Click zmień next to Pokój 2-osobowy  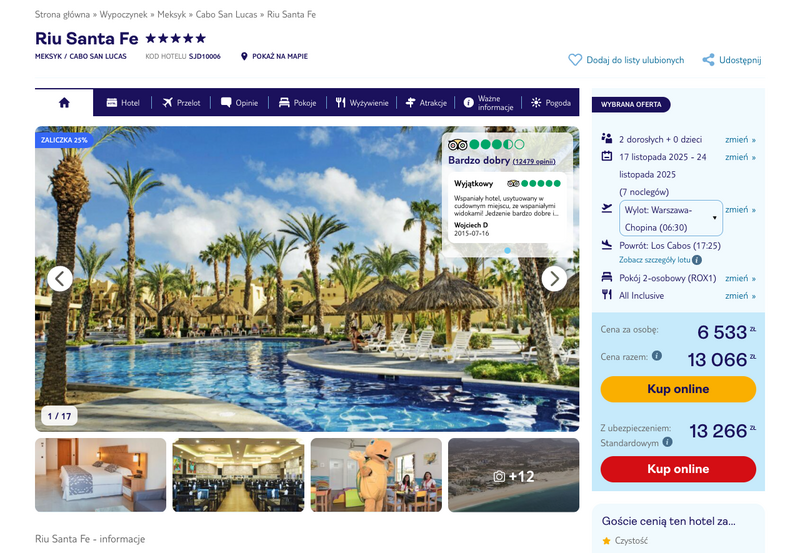point(740,278)
